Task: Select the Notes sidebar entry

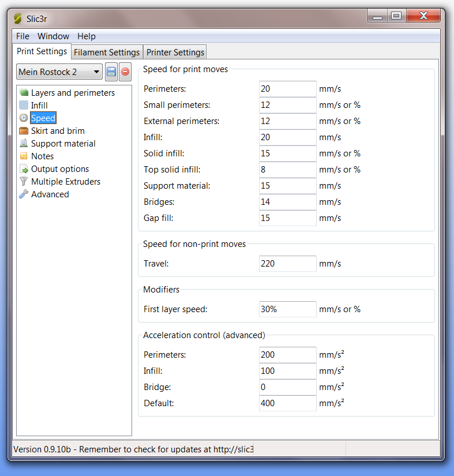Action: coord(43,156)
